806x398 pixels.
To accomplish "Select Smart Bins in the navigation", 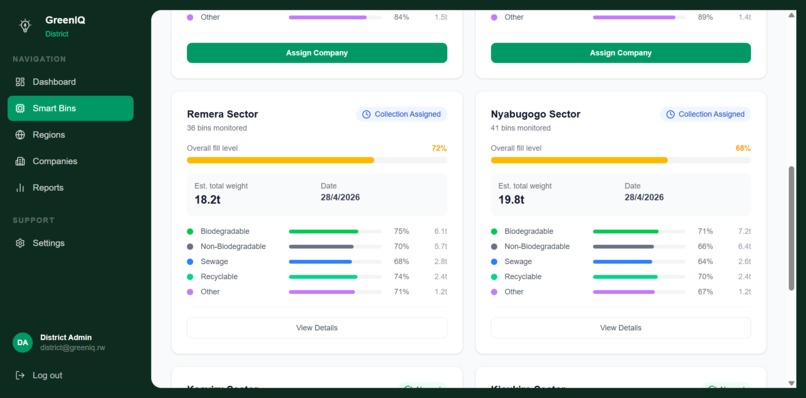I will [x=70, y=108].
